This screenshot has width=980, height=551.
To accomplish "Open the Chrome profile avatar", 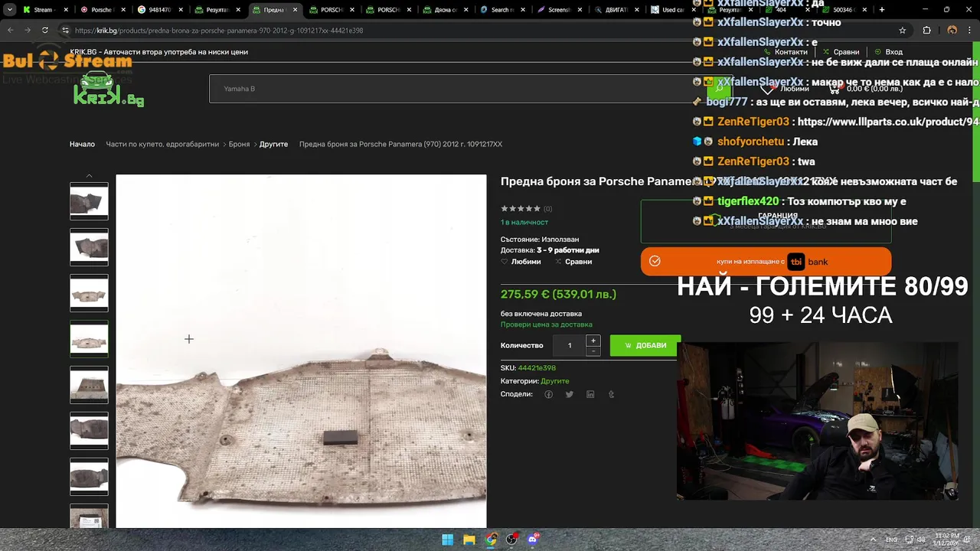I will [x=952, y=30].
